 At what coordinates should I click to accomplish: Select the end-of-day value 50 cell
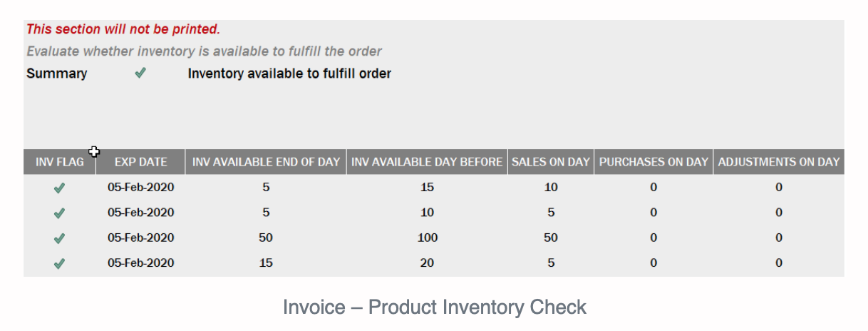point(266,238)
